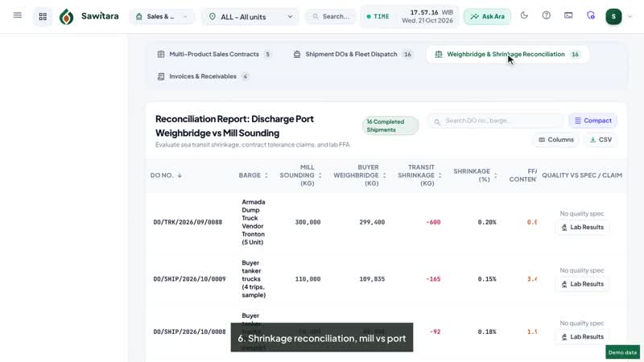Click the Ask Ara button
Image resolution: width=644 pixels, height=362 pixels.
488,16
